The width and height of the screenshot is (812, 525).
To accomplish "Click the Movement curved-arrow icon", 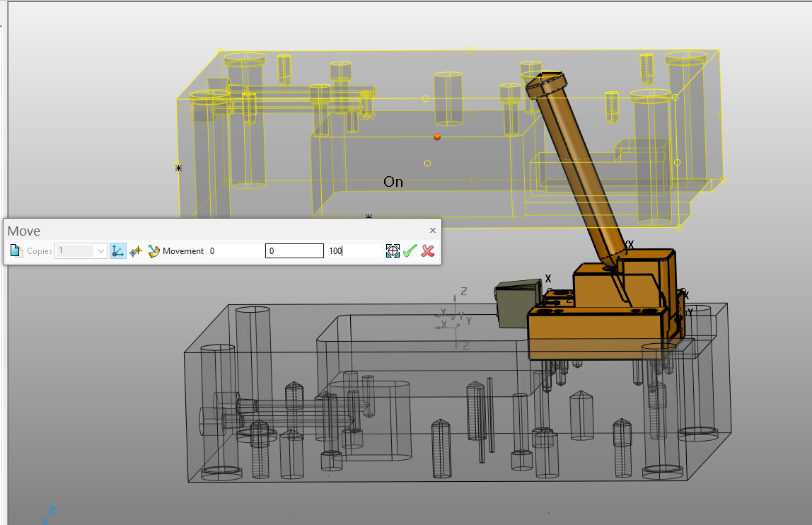I will coord(154,250).
